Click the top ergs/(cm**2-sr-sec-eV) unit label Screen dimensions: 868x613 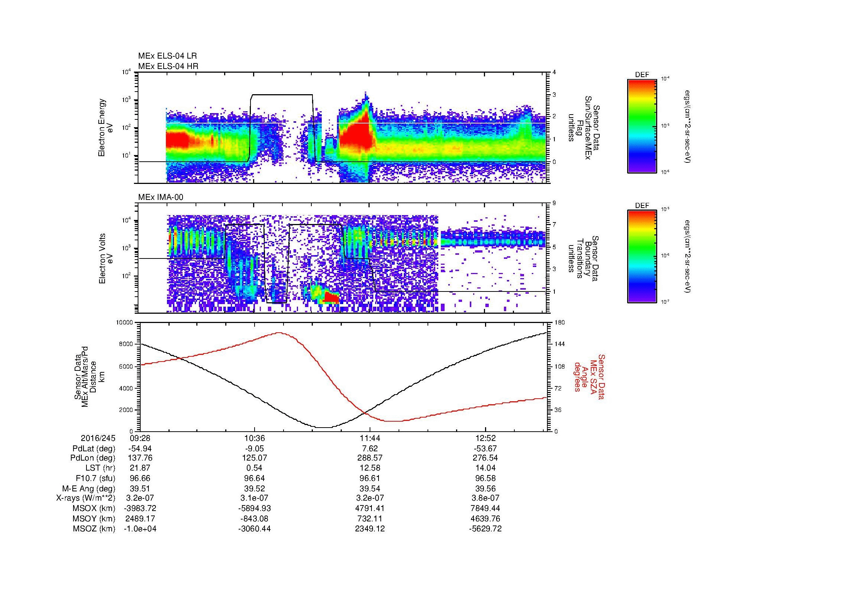coord(688,126)
